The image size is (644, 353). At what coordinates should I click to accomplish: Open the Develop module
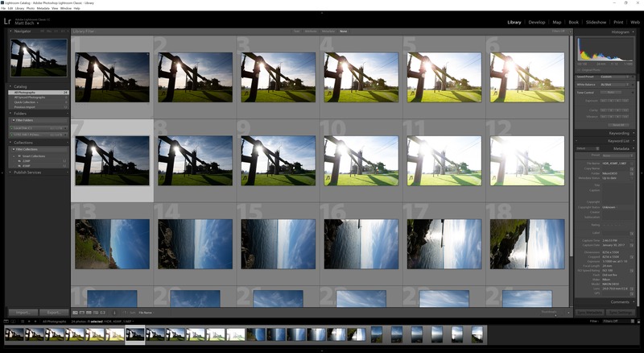536,23
